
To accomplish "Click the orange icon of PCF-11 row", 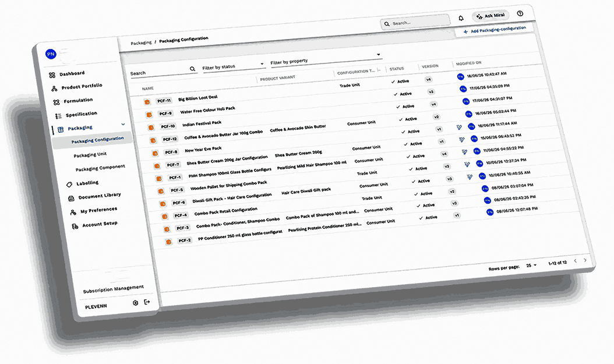I will coord(147,102).
